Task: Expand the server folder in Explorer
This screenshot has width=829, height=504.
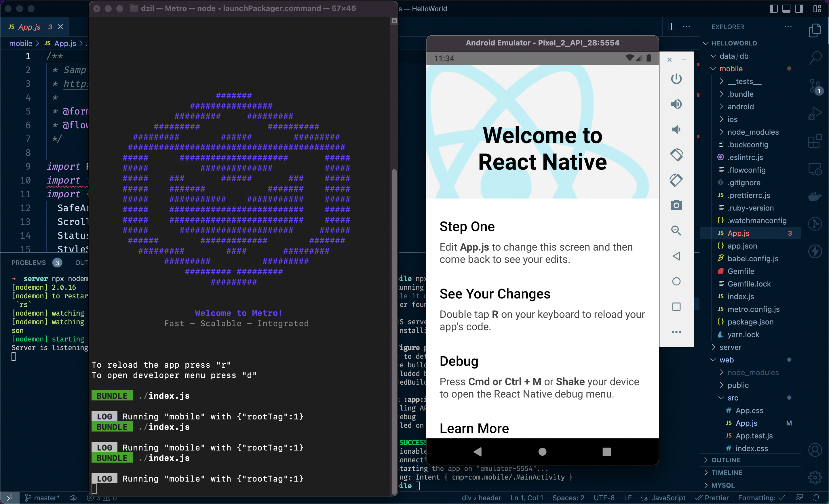Action: [x=730, y=347]
